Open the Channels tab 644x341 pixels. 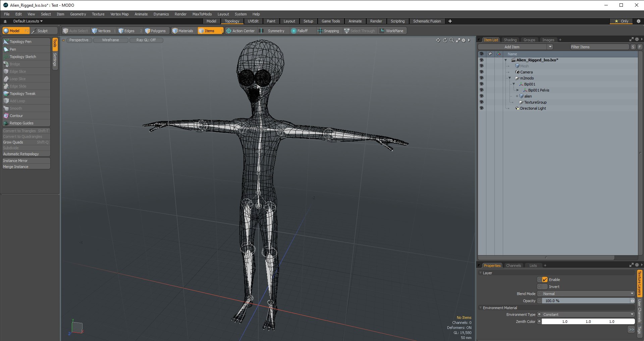pyautogui.click(x=514, y=266)
